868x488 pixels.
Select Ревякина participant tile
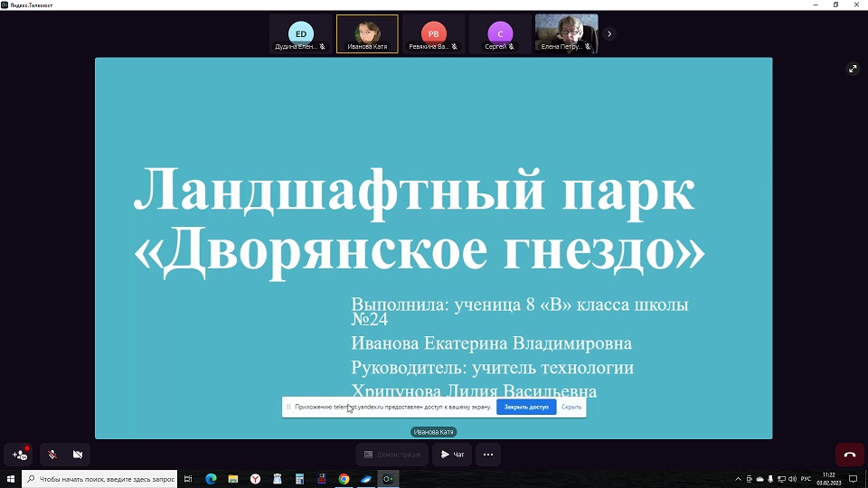[x=434, y=34]
